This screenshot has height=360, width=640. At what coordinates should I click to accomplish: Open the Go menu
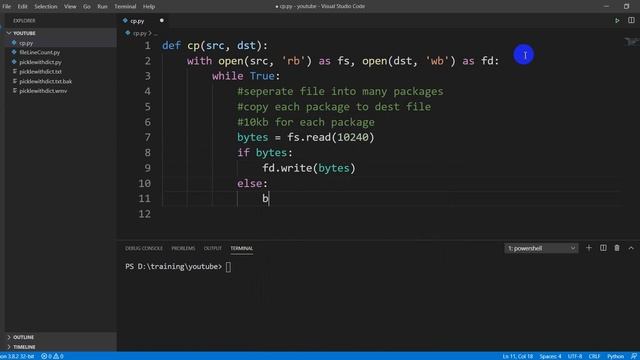pyautogui.click(x=87, y=7)
